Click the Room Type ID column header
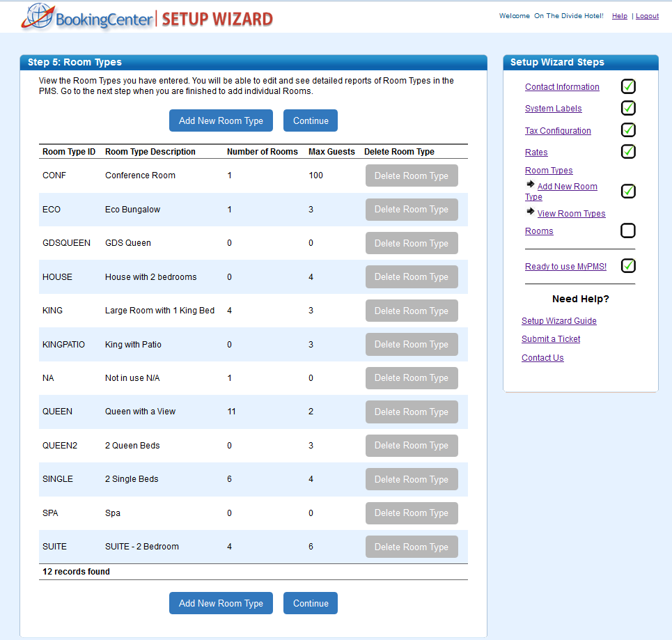672x640 pixels. [68, 152]
